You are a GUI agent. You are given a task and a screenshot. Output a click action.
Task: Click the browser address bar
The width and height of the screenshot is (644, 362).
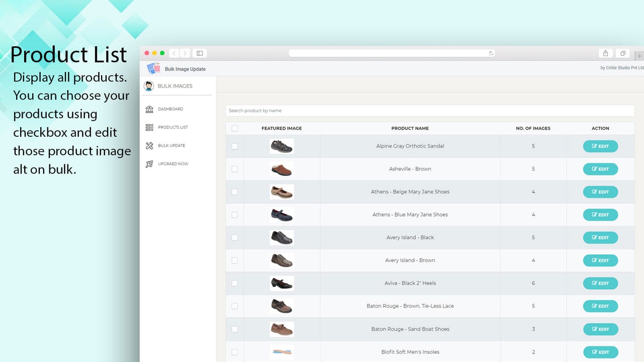tap(392, 53)
